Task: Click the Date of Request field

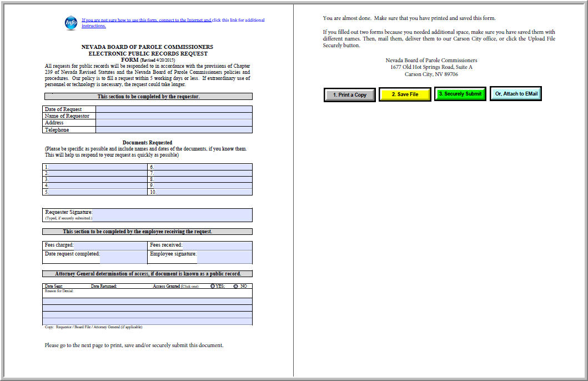Action: click(172, 109)
